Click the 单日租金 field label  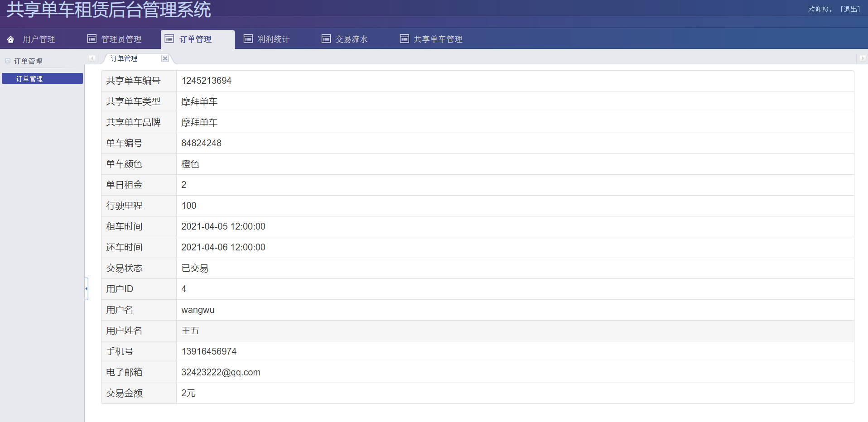click(124, 185)
